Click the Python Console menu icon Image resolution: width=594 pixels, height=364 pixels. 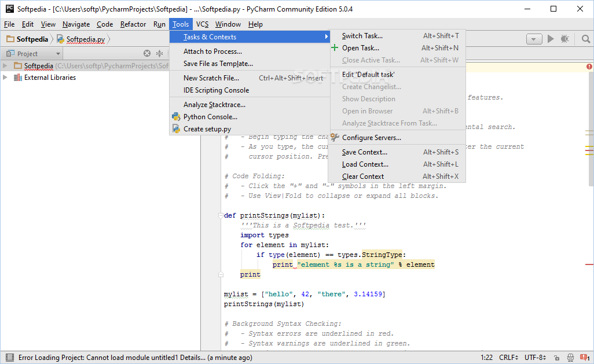[176, 117]
